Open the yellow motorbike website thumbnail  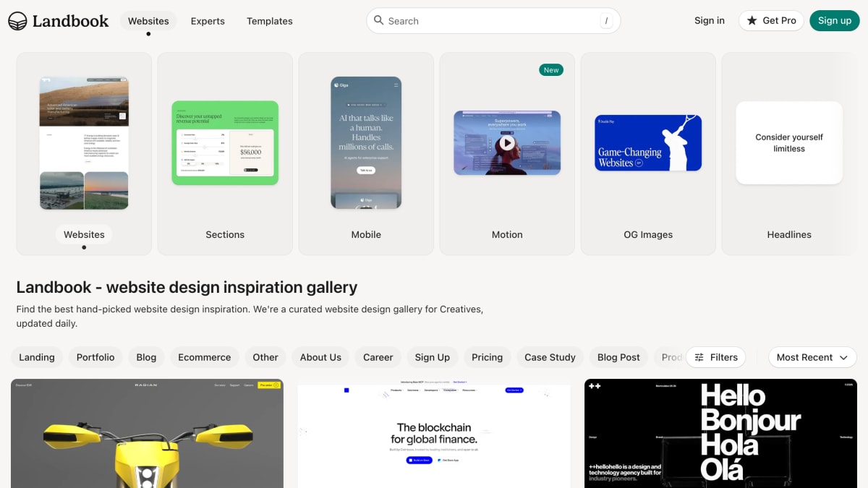(x=147, y=433)
